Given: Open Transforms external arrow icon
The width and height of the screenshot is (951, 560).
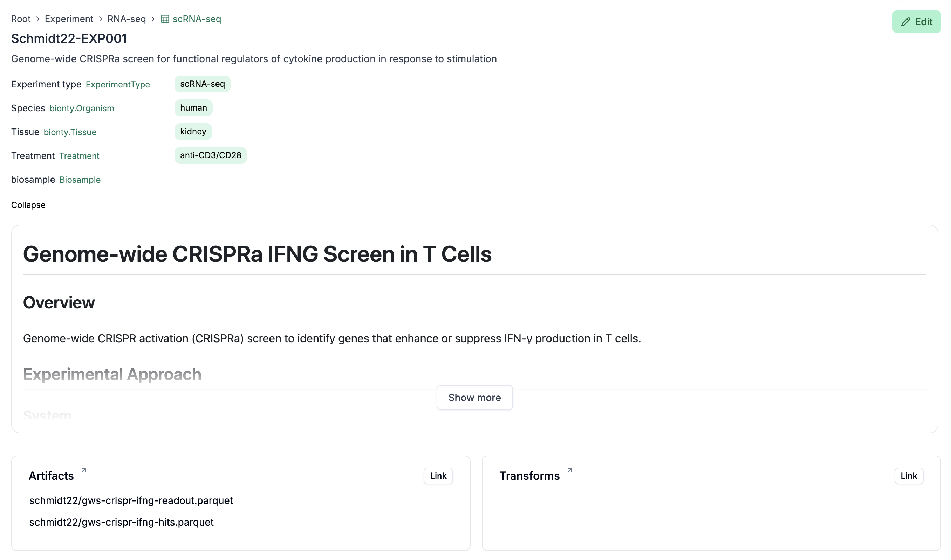Looking at the screenshot, I should (569, 470).
